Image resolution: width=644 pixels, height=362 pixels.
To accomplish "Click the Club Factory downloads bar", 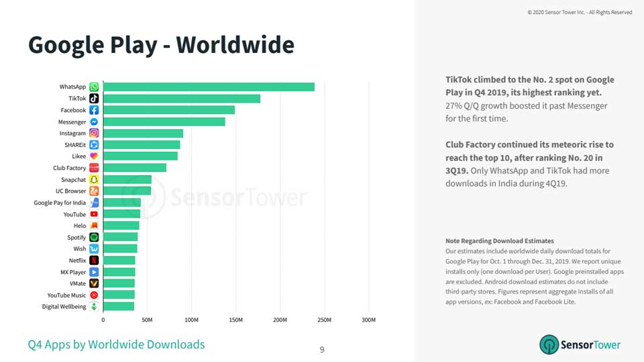I will [x=135, y=168].
